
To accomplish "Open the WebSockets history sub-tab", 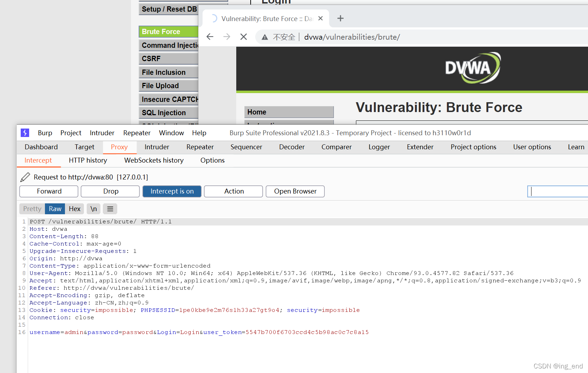I will point(154,161).
